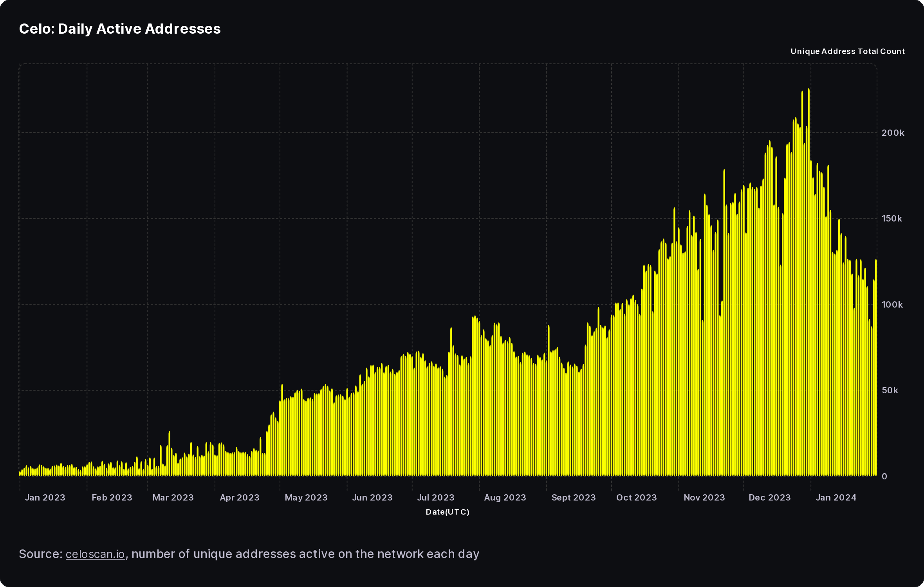Click the 'Mar 2023' x-axis label
Image resolution: width=924 pixels, height=587 pixels.
(173, 497)
